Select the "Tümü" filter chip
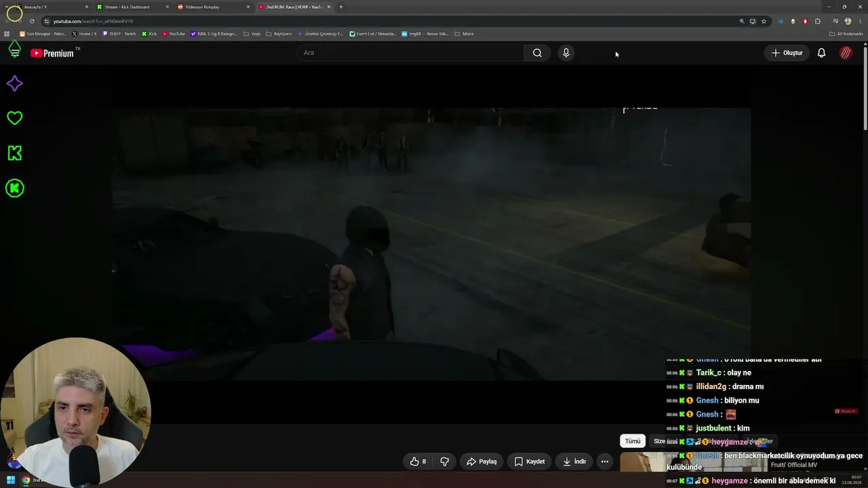The image size is (868, 488). point(633,441)
